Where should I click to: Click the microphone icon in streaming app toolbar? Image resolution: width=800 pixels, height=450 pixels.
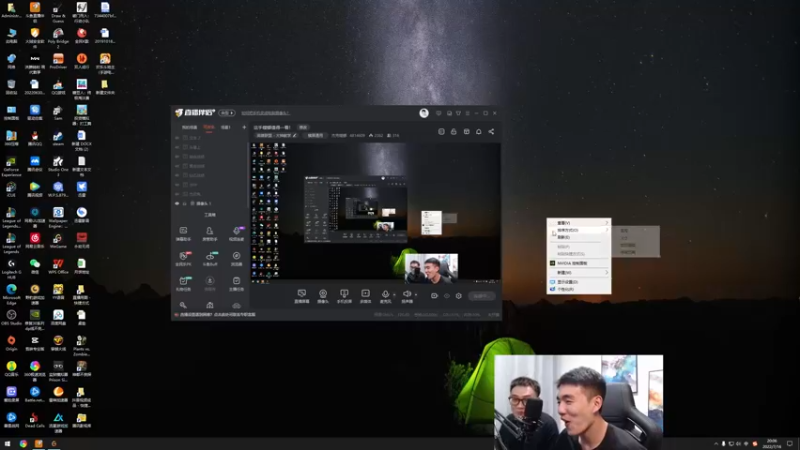coord(385,295)
